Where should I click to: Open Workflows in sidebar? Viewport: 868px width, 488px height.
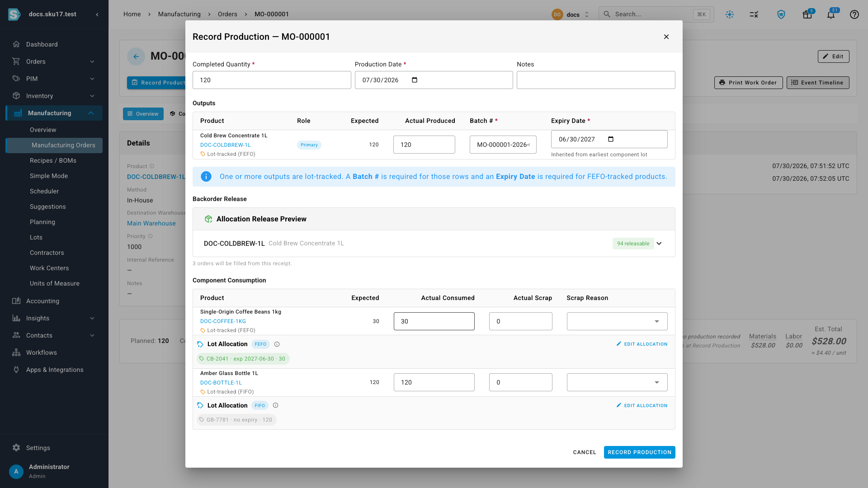[x=54, y=352]
